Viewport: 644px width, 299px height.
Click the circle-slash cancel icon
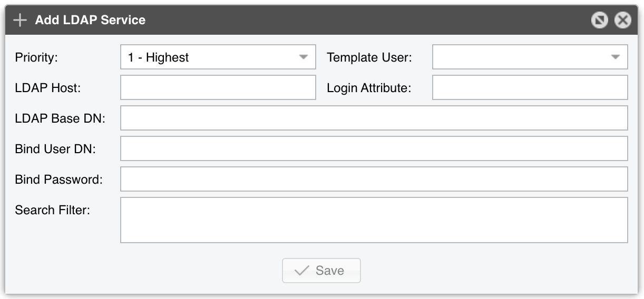click(599, 21)
